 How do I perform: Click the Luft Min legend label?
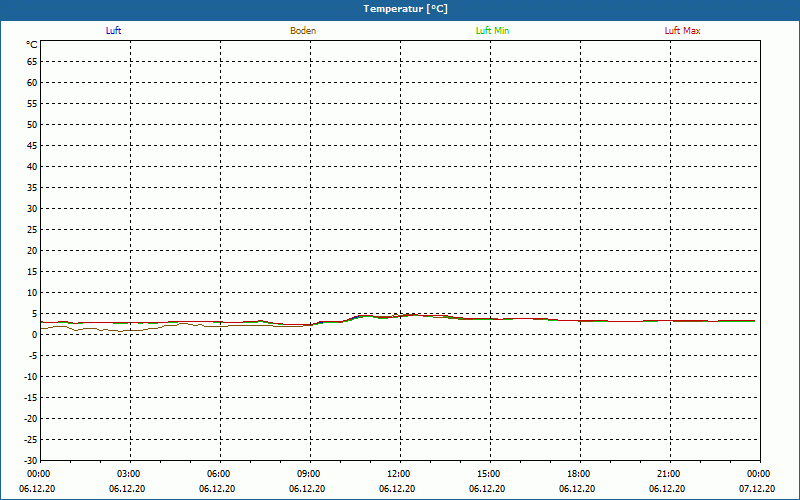pyautogui.click(x=492, y=31)
